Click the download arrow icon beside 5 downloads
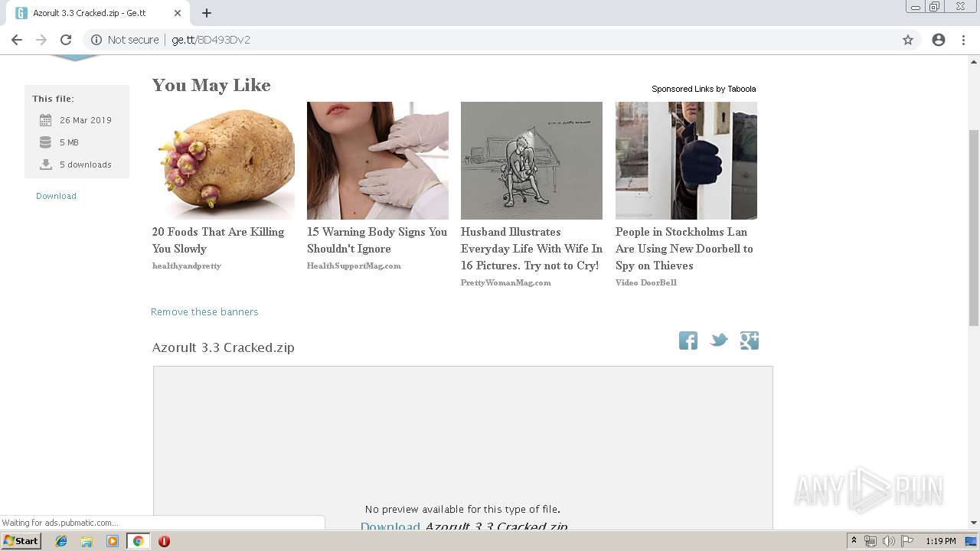Image resolution: width=980 pixels, height=551 pixels. [45, 165]
